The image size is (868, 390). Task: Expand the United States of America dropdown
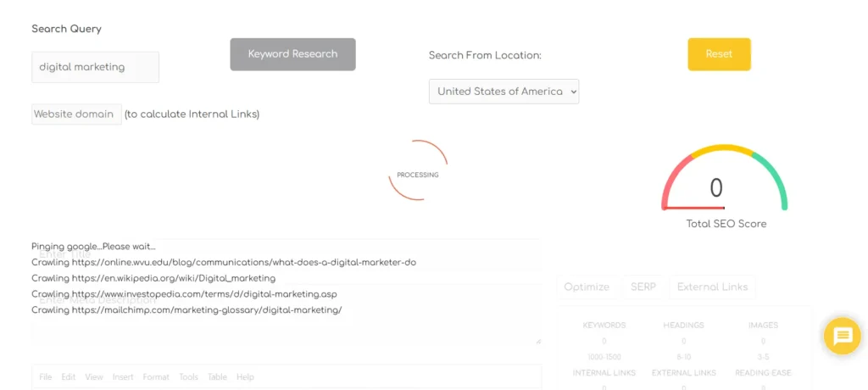(x=504, y=92)
